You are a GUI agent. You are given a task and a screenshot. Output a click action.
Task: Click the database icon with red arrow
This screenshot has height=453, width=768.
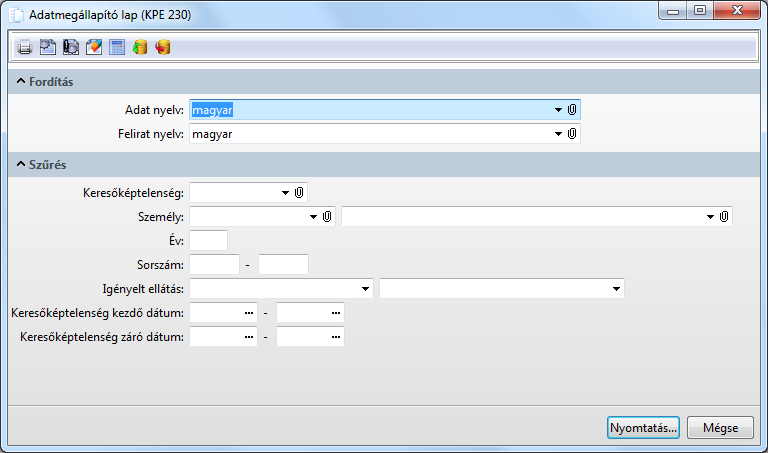coord(163,48)
